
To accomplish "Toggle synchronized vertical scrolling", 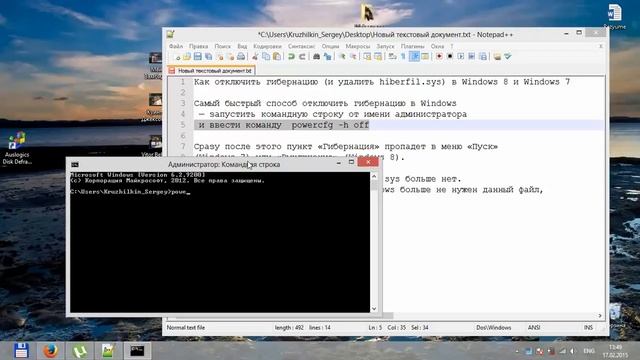I will point(367,57).
